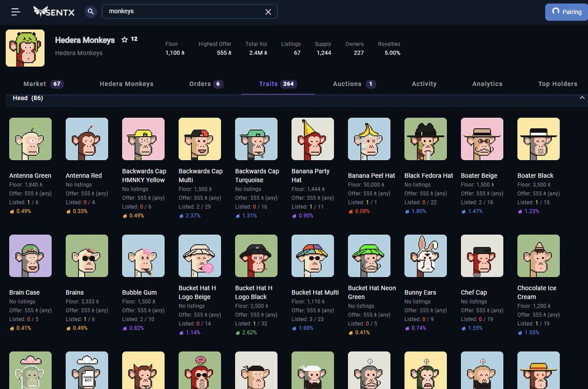Click Listed 3 / 23 on Bucket Hat Multi
588x389 pixels.
tap(308, 319)
